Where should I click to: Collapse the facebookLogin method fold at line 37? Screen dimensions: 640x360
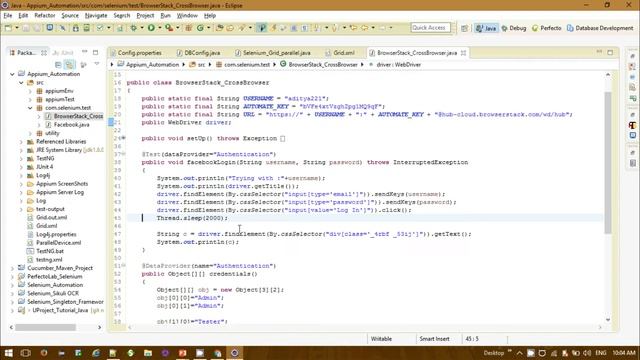(x=123, y=154)
